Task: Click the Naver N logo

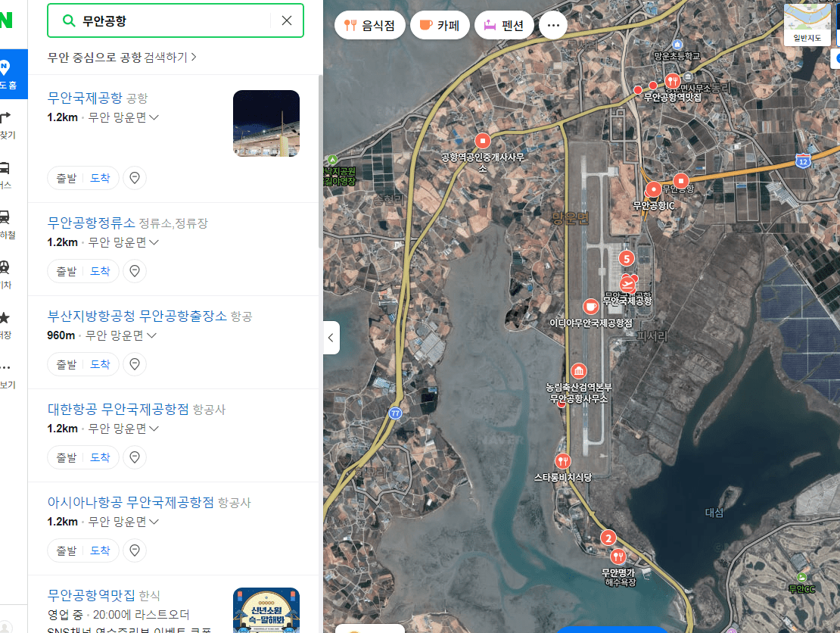Action: 6,20
